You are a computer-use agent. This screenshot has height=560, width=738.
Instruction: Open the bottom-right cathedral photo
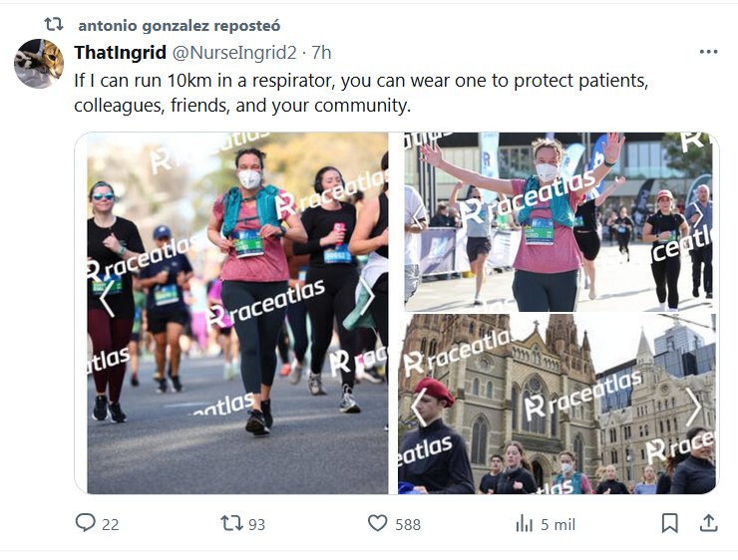pos(556,405)
